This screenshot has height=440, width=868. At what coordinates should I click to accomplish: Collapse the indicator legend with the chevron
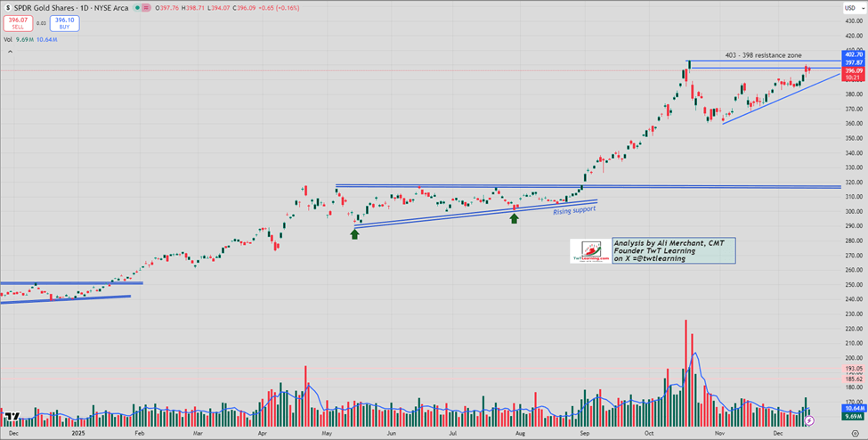click(10, 52)
